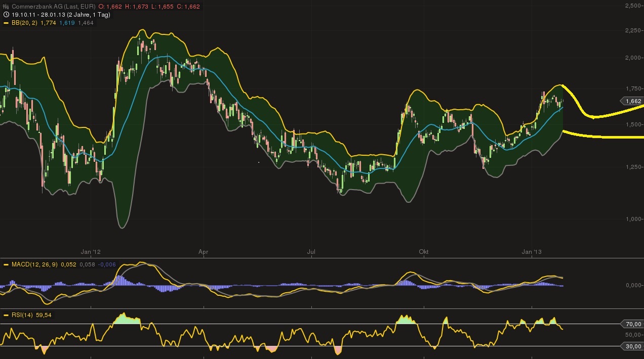Click the middle Bollinger value 1,619
644x359 pixels.
click(67, 23)
